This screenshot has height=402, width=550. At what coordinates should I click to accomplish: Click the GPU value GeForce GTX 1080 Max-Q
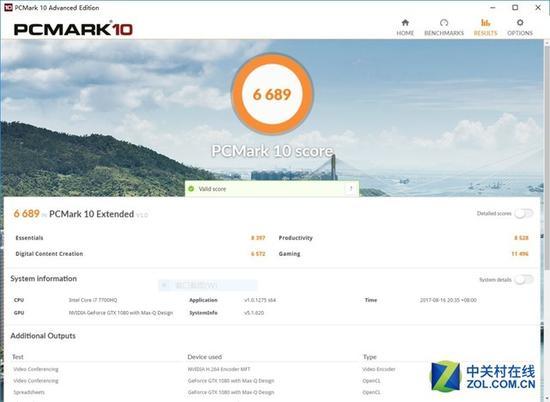pyautogui.click(x=121, y=313)
